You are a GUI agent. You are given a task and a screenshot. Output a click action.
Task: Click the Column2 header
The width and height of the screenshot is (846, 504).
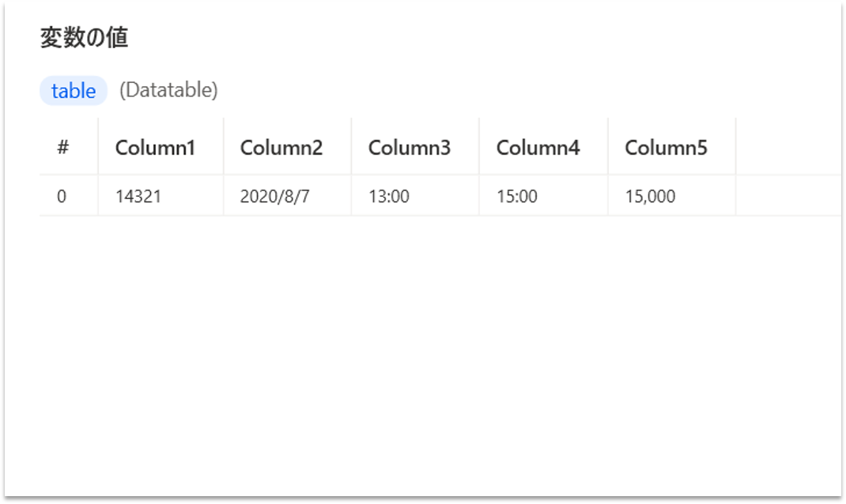(x=281, y=148)
